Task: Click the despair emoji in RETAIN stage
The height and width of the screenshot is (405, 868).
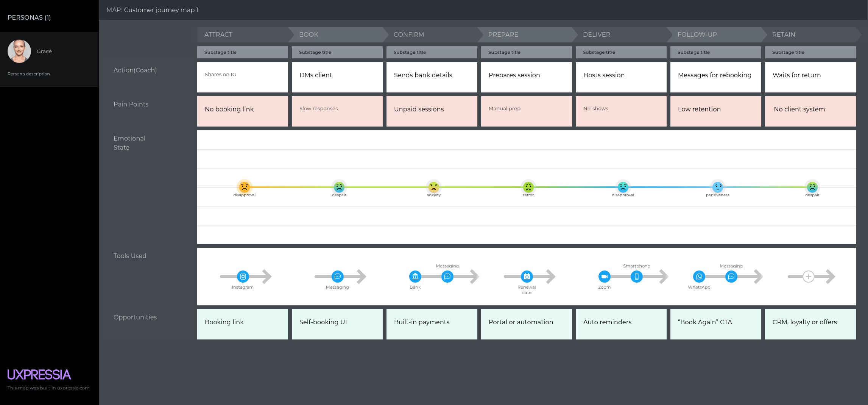Action: [812, 187]
